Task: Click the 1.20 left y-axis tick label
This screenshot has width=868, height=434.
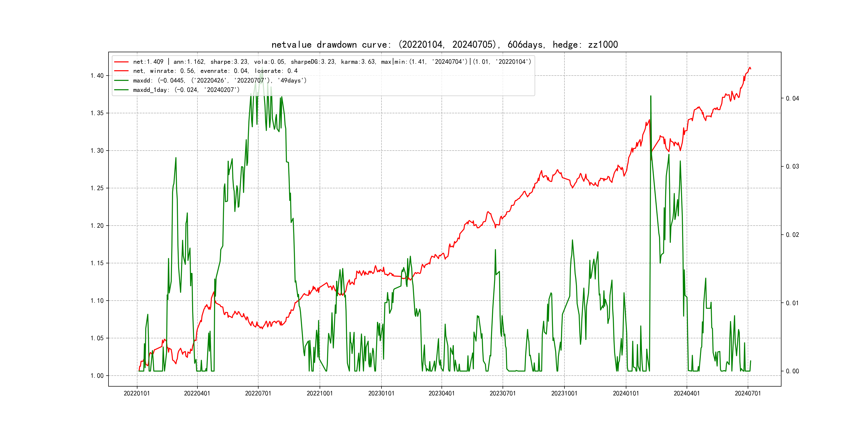Action: (97, 225)
